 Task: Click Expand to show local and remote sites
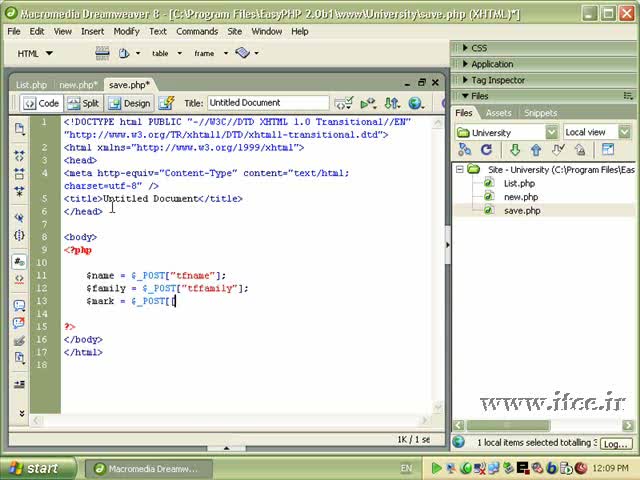[608, 150]
